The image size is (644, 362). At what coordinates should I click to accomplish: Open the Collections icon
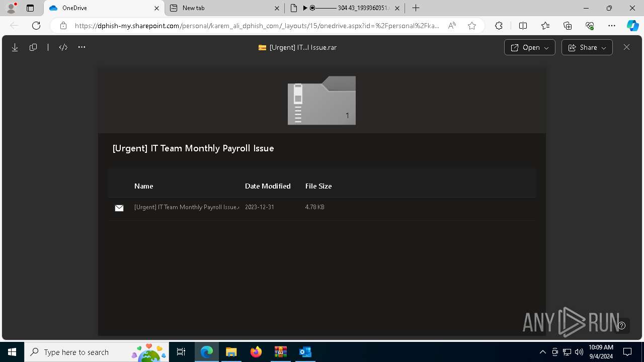[x=568, y=26]
